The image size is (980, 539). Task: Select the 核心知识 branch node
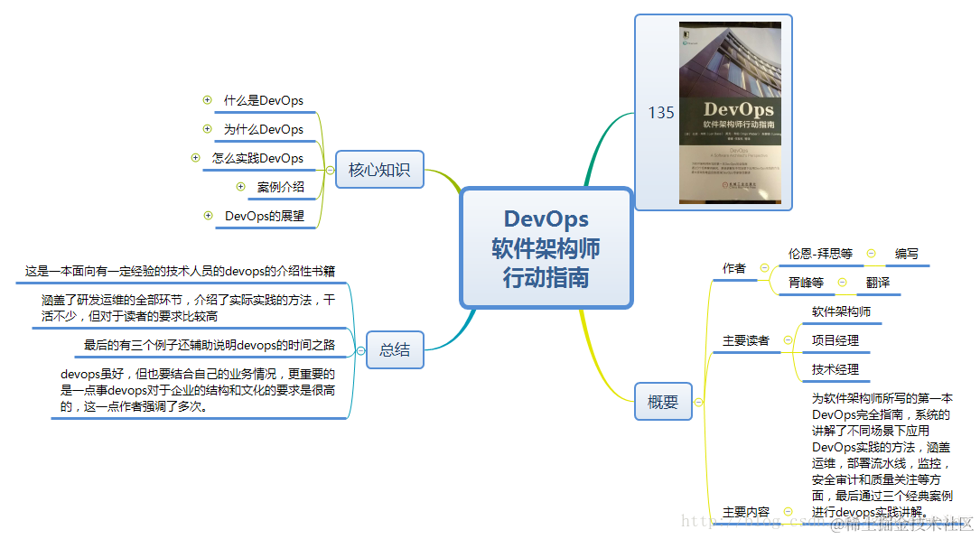pyautogui.click(x=380, y=170)
